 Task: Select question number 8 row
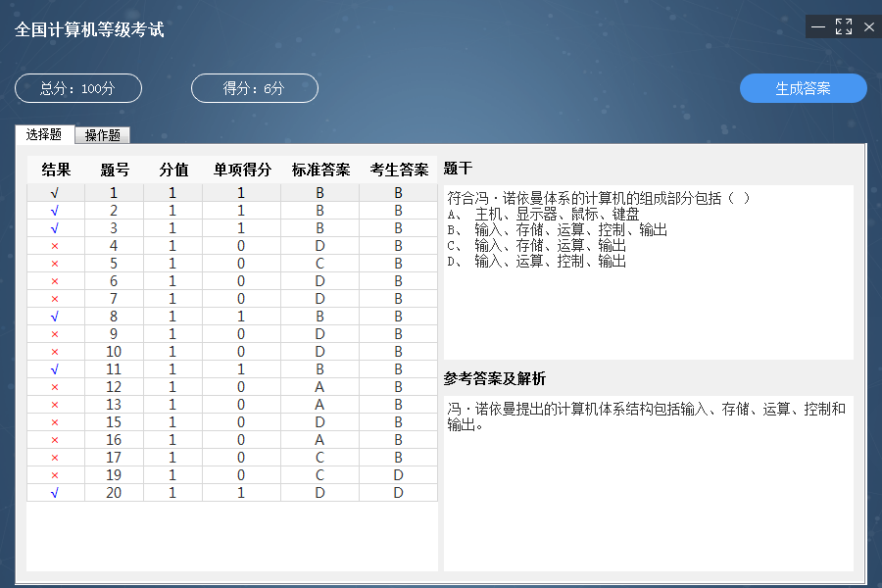pos(231,317)
